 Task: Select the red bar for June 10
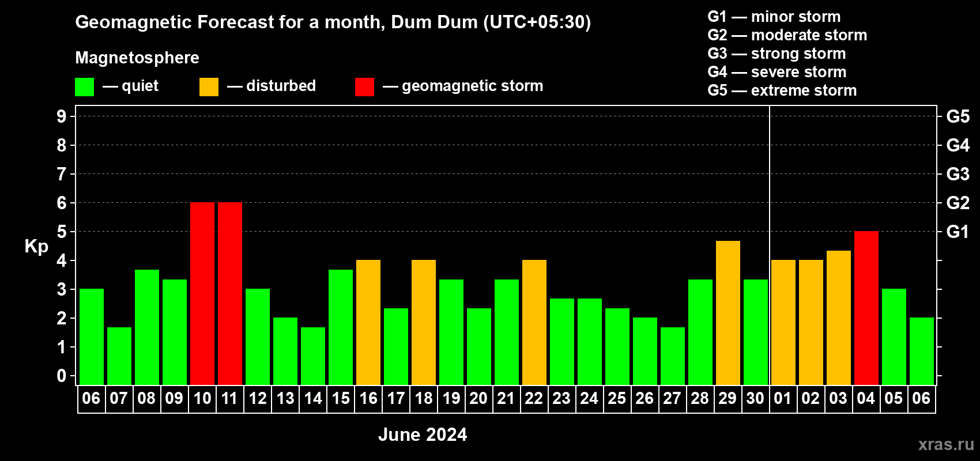(202, 294)
